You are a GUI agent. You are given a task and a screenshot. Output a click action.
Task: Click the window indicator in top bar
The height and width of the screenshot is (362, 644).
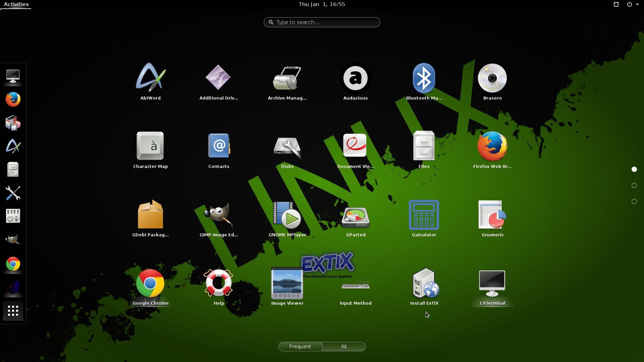click(616, 4)
